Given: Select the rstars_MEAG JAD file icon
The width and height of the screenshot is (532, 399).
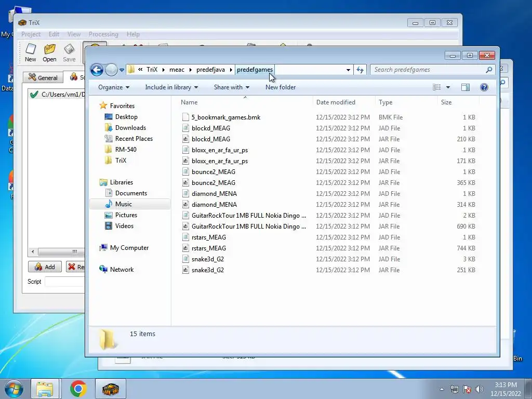Looking at the screenshot, I should coord(185,237).
